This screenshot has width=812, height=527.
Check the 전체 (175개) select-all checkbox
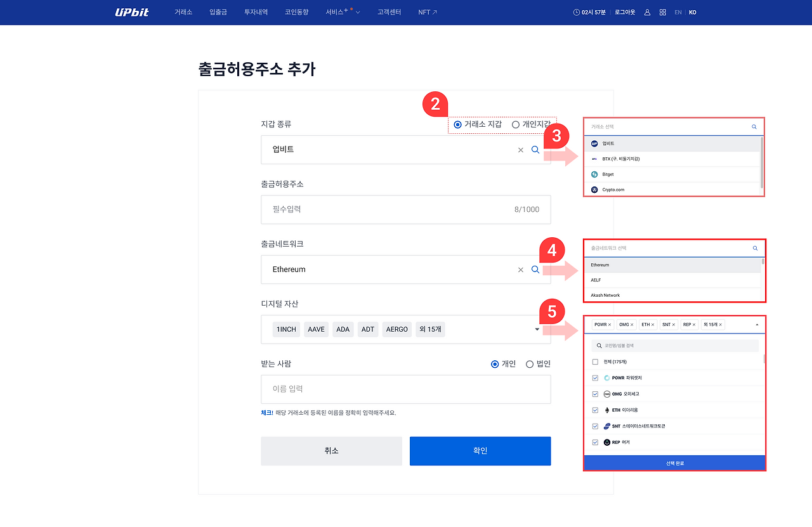[x=595, y=362]
